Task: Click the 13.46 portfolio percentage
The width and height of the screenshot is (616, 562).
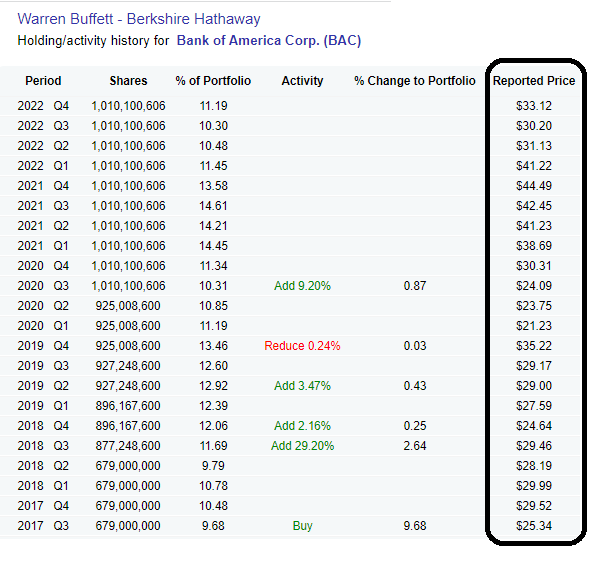Action: tap(213, 346)
